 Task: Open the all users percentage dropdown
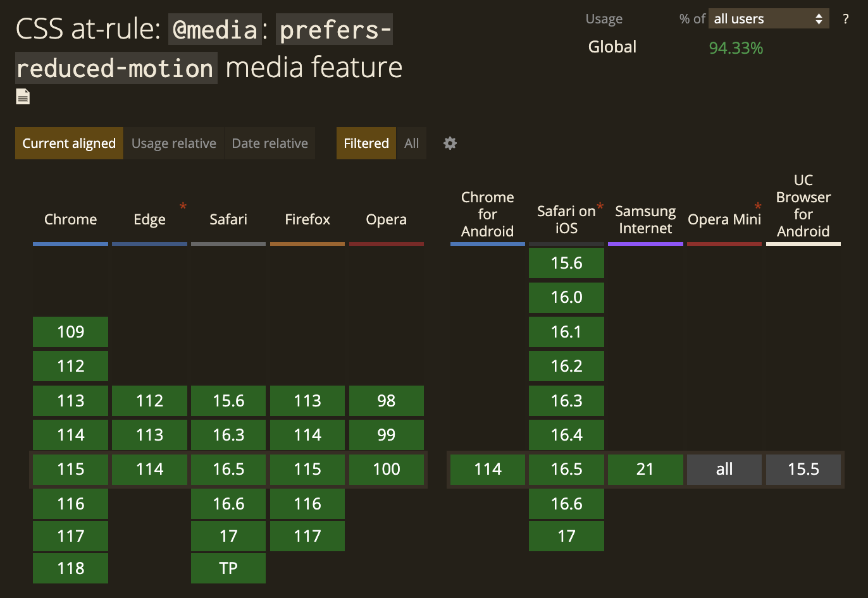pos(768,18)
